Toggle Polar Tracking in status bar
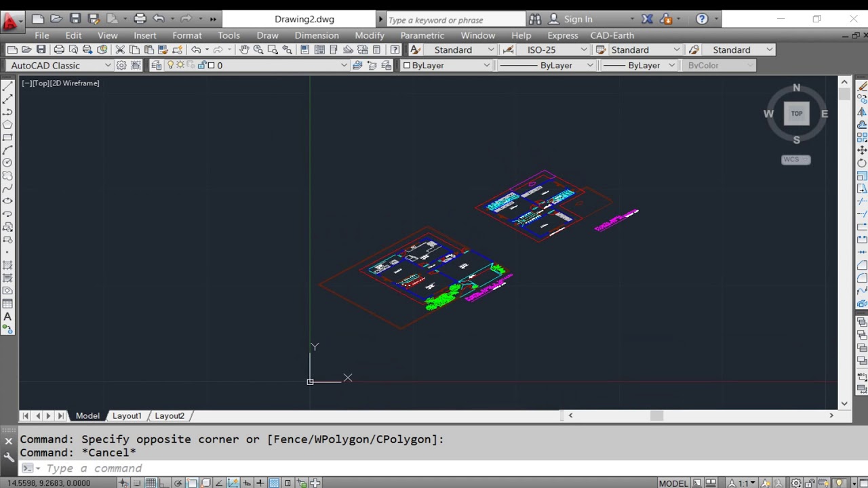Screen dimensions: 868x488 [178, 483]
